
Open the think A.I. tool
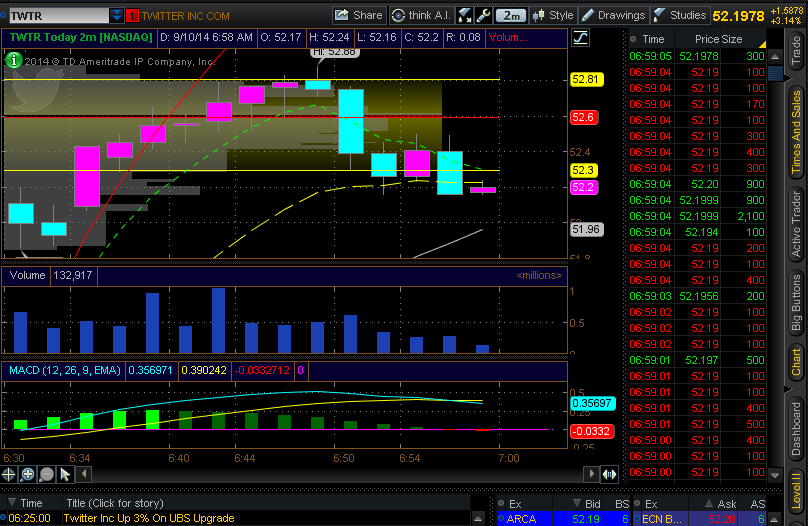422,15
